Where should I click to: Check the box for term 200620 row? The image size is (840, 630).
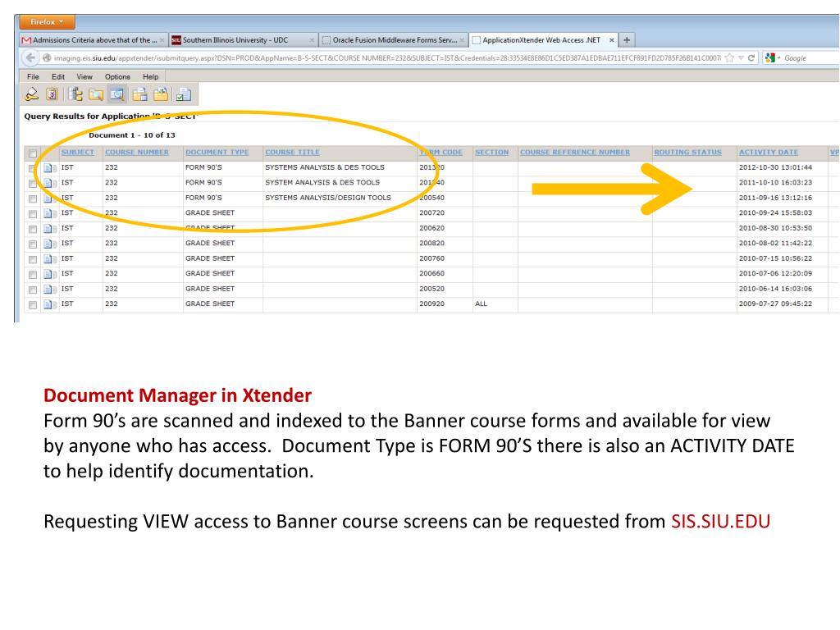(x=33, y=229)
